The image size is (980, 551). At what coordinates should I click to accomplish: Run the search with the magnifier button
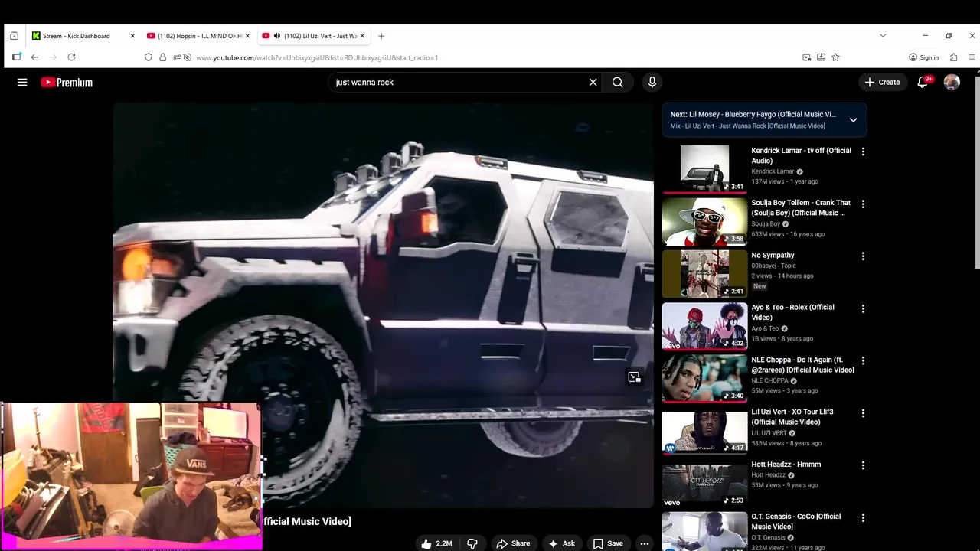point(617,82)
